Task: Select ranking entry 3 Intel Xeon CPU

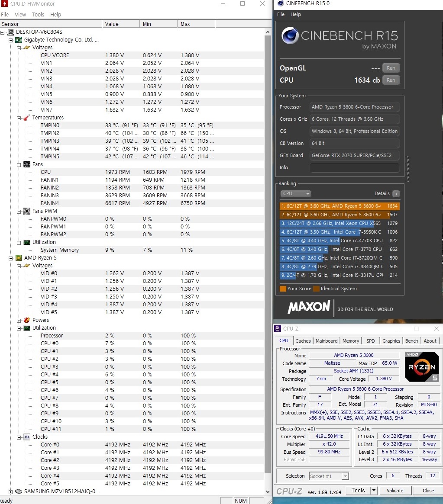Action: (x=340, y=223)
